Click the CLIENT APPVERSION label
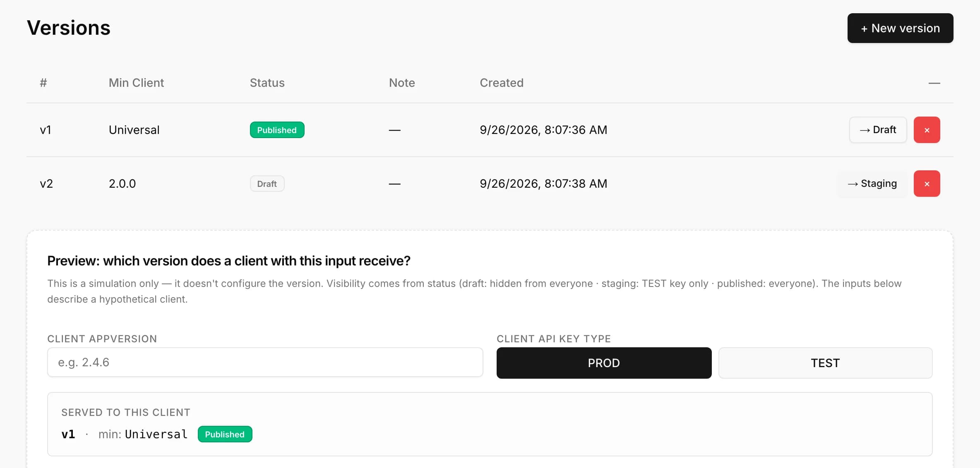 [102, 339]
